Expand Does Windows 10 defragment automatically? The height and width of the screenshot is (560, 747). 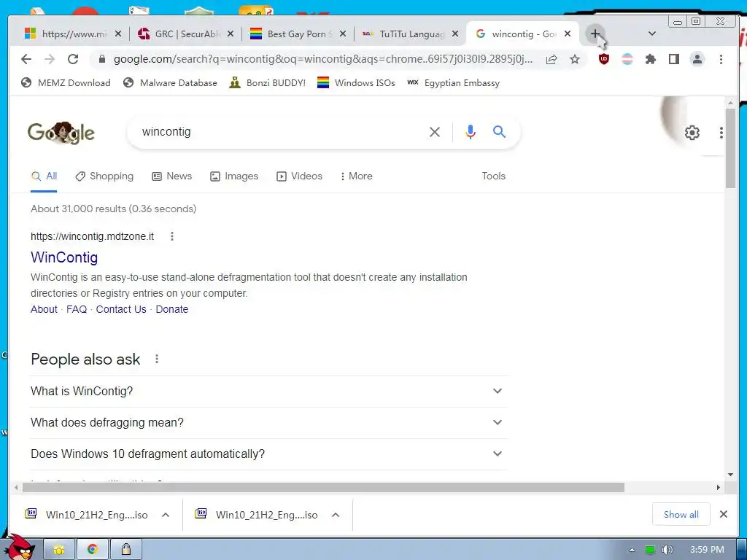268,454
